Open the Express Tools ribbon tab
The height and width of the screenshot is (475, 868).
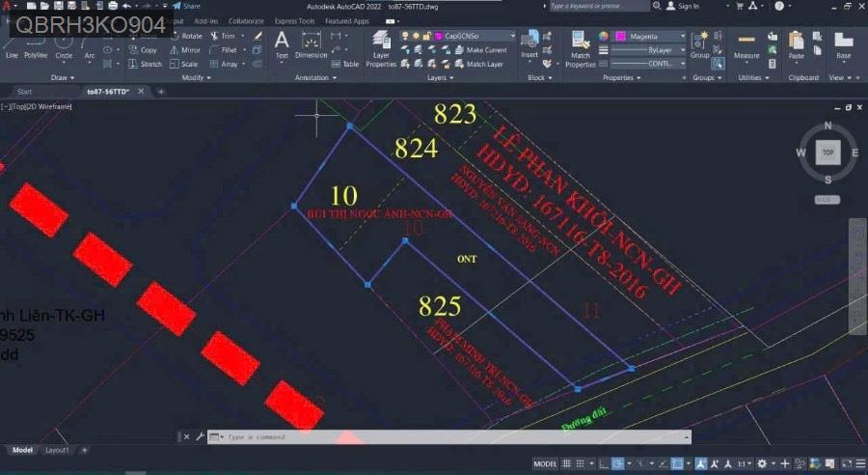(x=294, y=20)
